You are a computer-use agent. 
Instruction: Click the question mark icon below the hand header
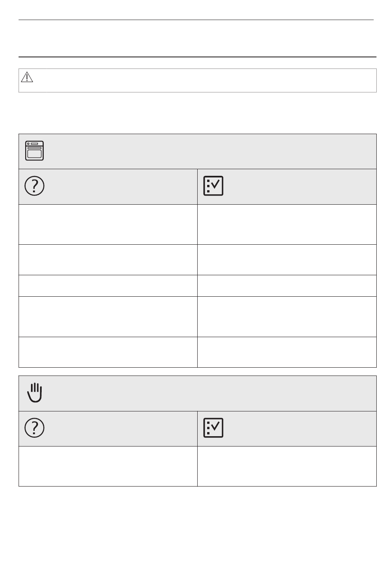pos(35,428)
